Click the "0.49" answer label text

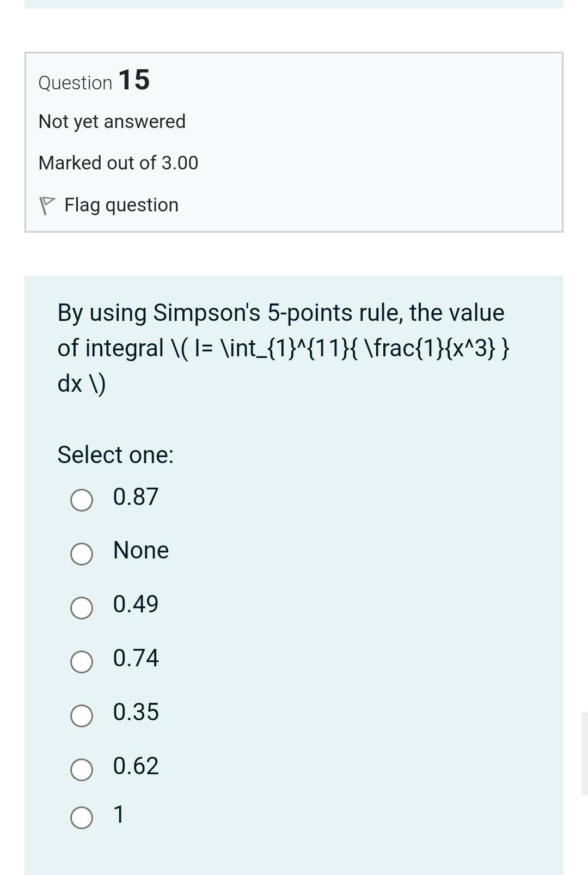click(x=136, y=604)
